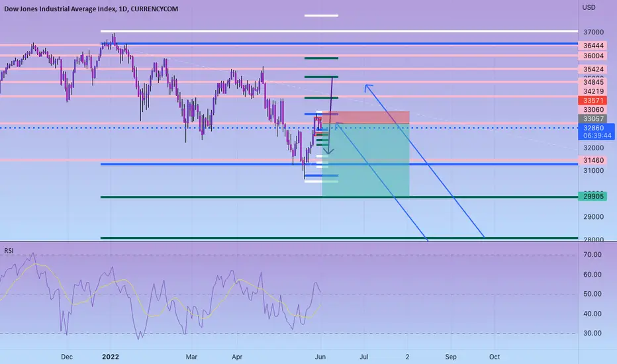Screen dimensions: 617x364
Task: Select the white horizontal line at 37000
Action: click(x=339, y=31)
